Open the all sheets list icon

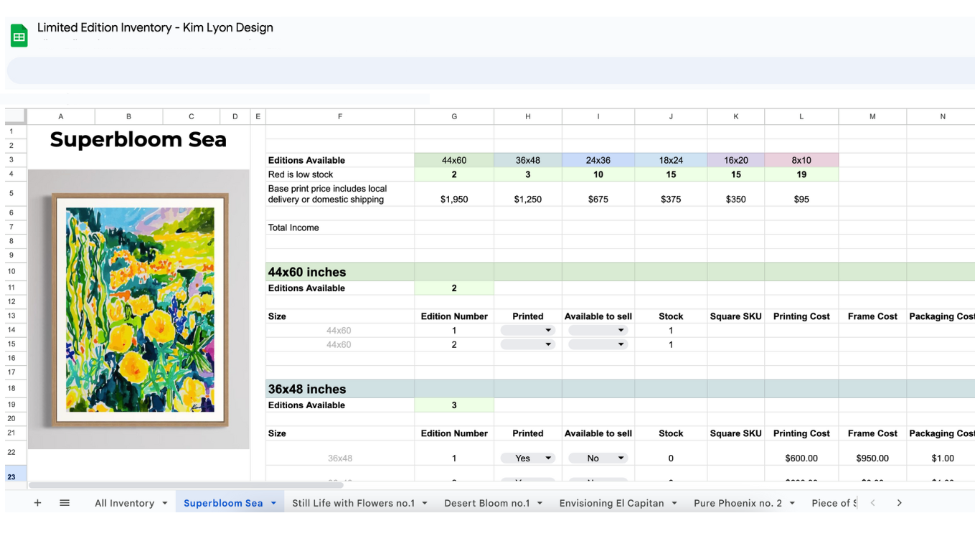[65, 503]
